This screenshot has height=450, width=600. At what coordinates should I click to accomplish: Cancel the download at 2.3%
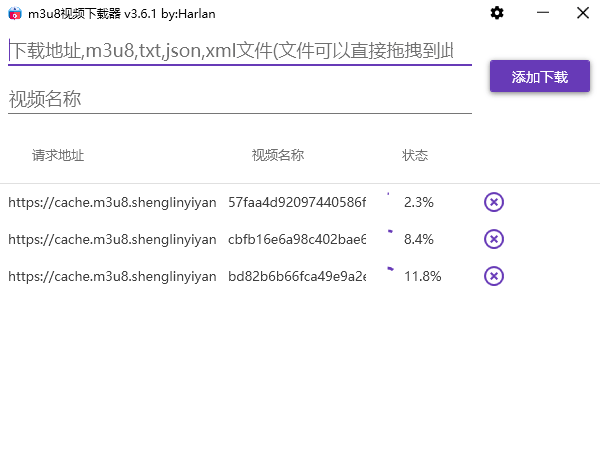(x=494, y=202)
